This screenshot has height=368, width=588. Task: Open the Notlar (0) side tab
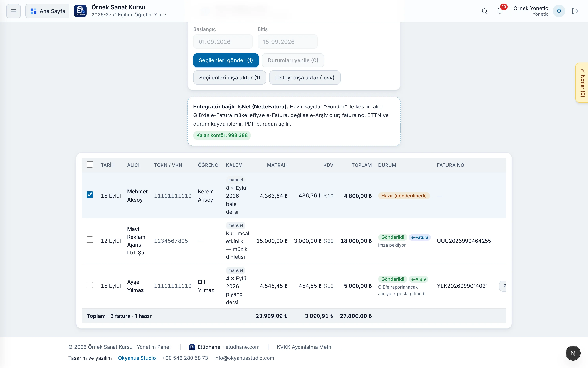[x=582, y=83]
